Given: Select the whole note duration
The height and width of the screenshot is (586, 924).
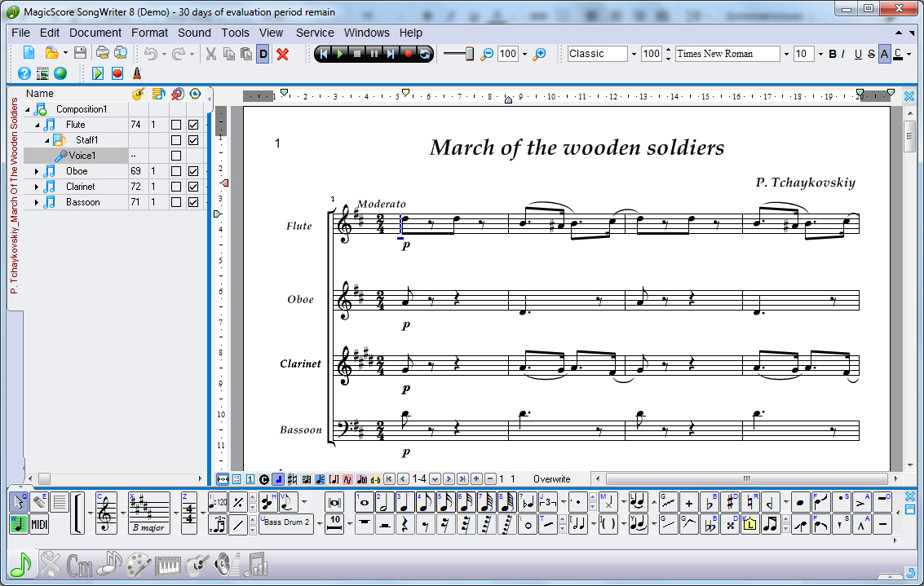Looking at the screenshot, I should point(365,502).
